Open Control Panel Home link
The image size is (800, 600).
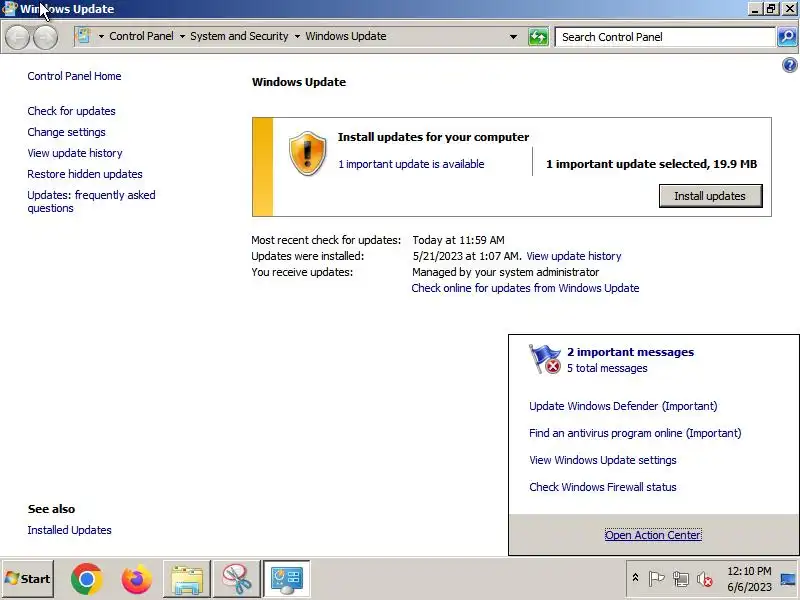[x=74, y=76]
